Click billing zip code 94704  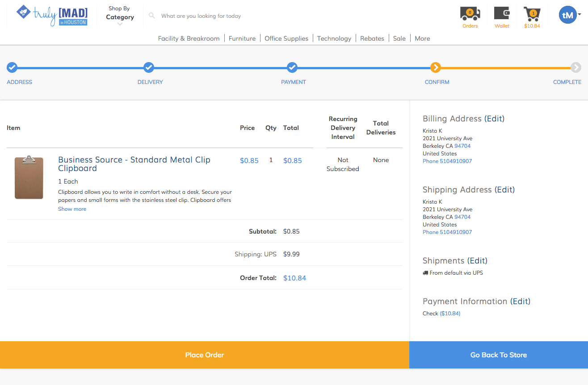pos(462,146)
